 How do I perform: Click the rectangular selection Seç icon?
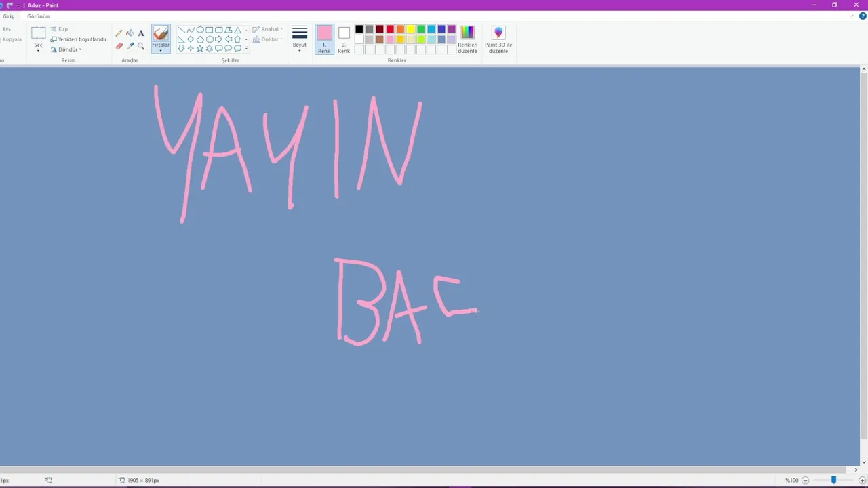[x=38, y=33]
